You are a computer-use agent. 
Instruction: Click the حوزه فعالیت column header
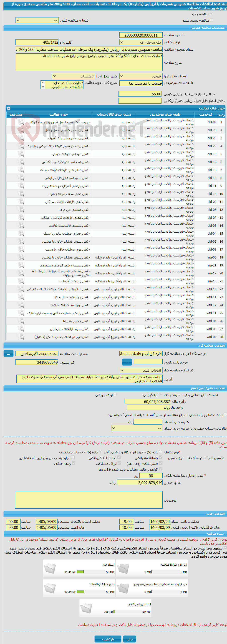(x=58, y=114)
